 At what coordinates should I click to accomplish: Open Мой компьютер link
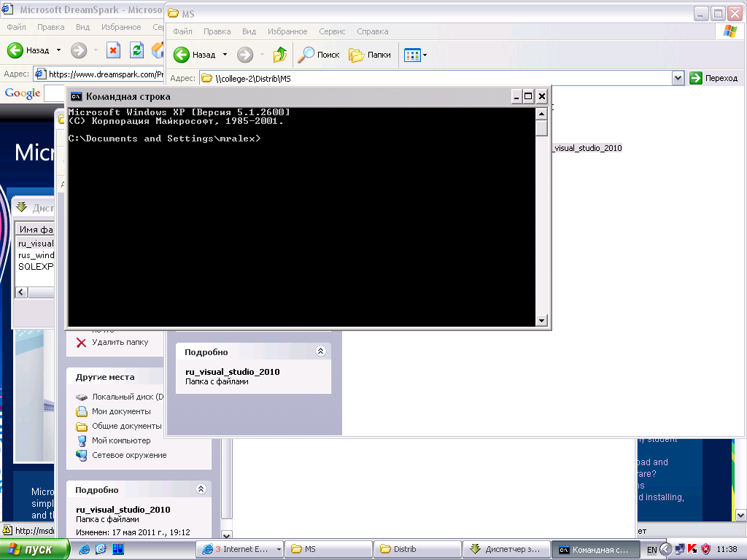point(113,440)
